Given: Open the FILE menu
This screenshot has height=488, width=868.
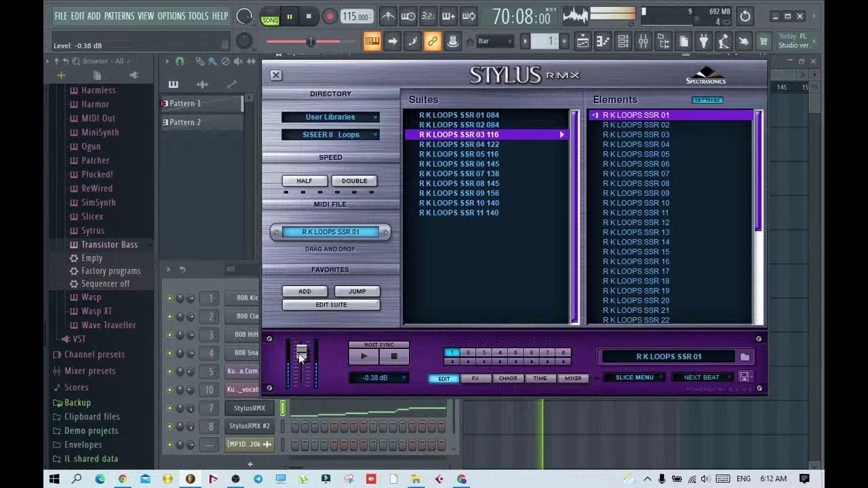Looking at the screenshot, I should pos(60,16).
